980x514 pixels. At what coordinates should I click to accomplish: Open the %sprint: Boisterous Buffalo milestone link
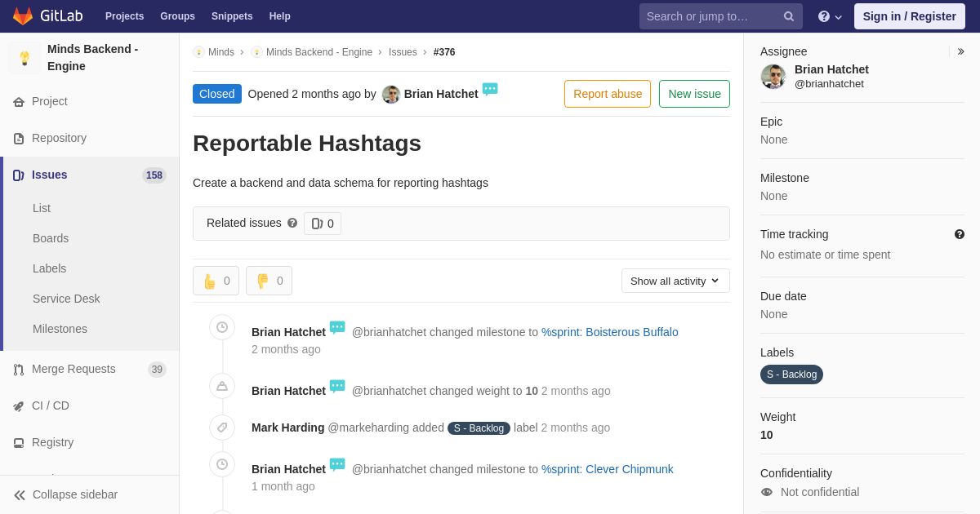(x=610, y=332)
